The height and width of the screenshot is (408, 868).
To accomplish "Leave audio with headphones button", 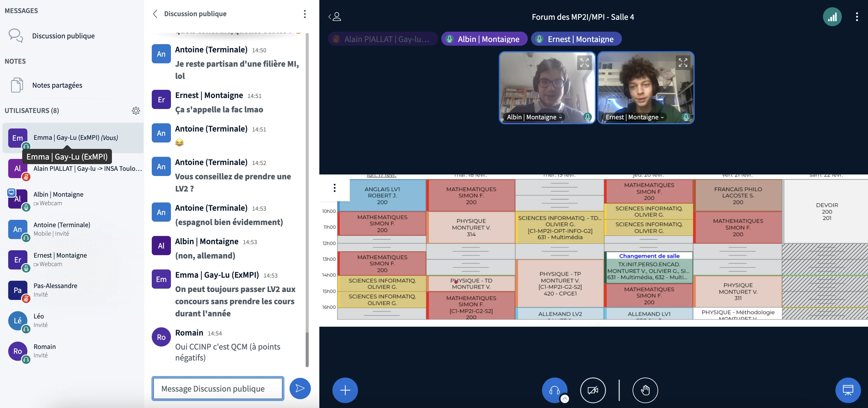I will 554,390.
